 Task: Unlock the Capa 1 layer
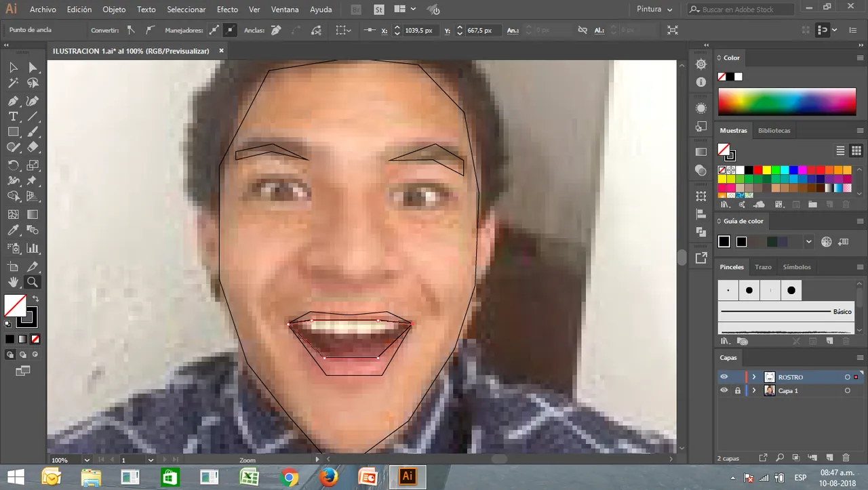(738, 390)
